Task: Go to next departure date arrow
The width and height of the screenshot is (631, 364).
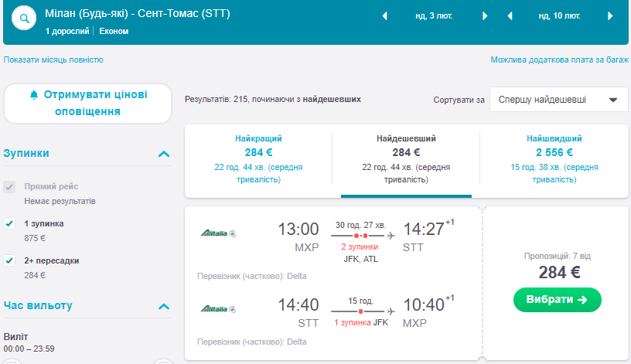Action: coord(485,15)
